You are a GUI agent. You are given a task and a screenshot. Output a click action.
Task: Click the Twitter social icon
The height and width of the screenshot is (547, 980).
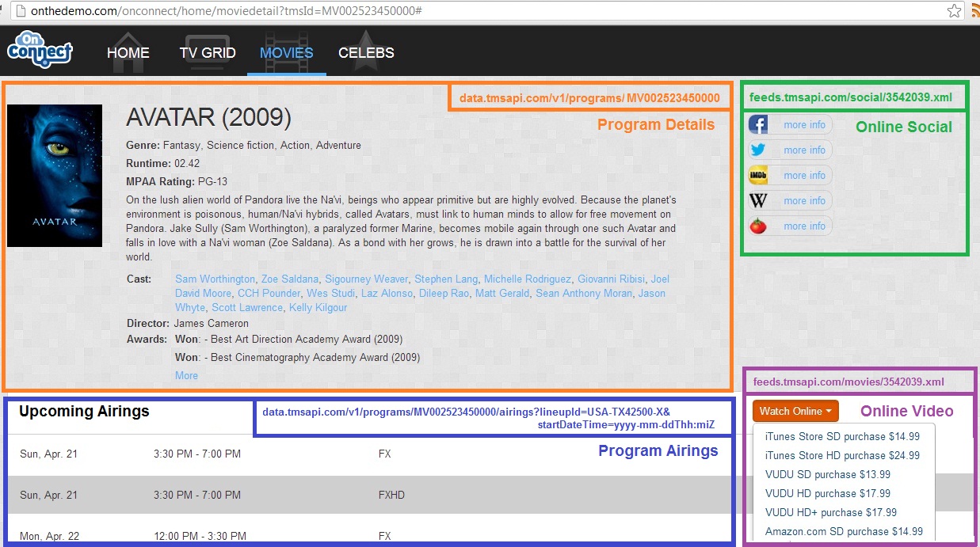point(759,149)
